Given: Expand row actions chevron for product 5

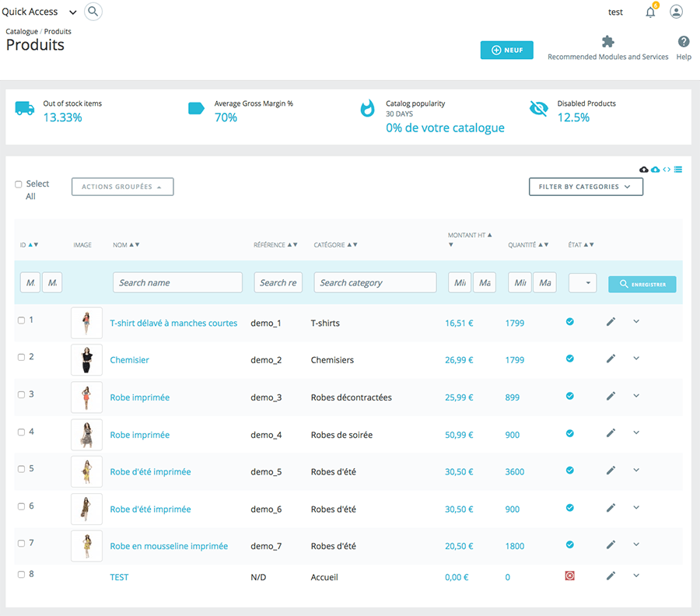Looking at the screenshot, I should tap(636, 470).
